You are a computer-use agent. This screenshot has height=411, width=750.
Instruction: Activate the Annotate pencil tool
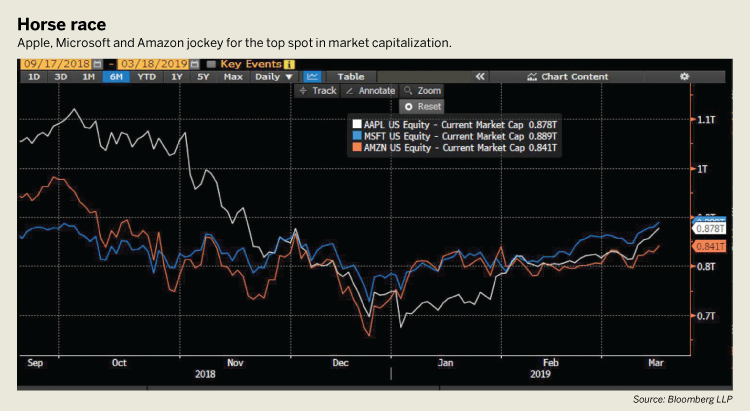coord(369,90)
